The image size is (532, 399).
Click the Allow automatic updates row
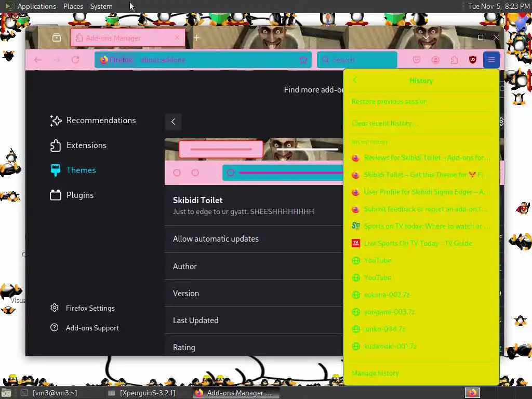click(x=254, y=239)
